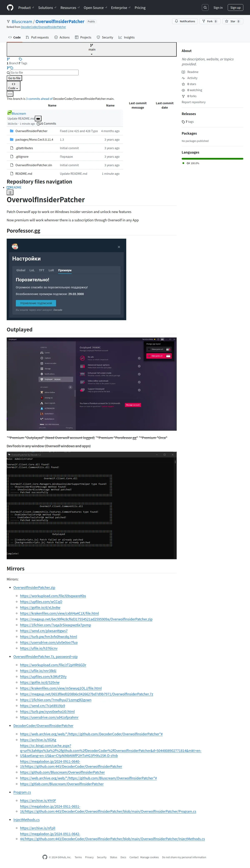The width and height of the screenshot is (250, 868).
Task: Click the GitHub logo in the header
Action: point(10,7)
